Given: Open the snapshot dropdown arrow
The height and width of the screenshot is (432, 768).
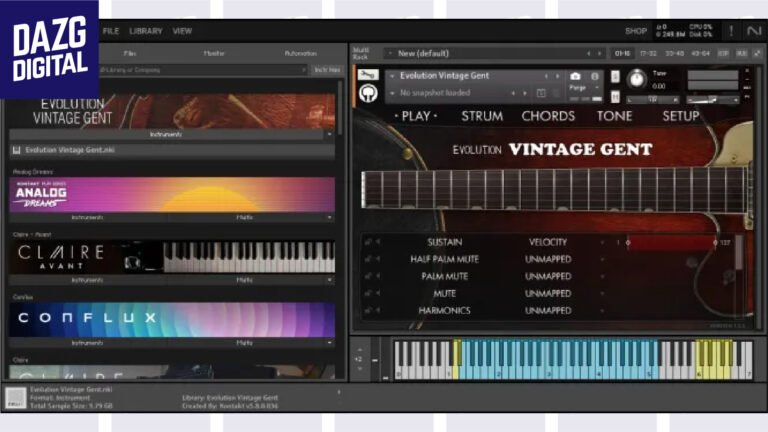Looking at the screenshot, I should (x=392, y=93).
